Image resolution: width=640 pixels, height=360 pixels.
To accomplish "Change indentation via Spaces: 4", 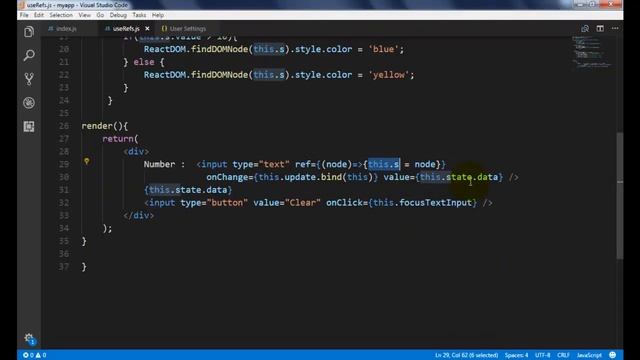I will click(516, 355).
